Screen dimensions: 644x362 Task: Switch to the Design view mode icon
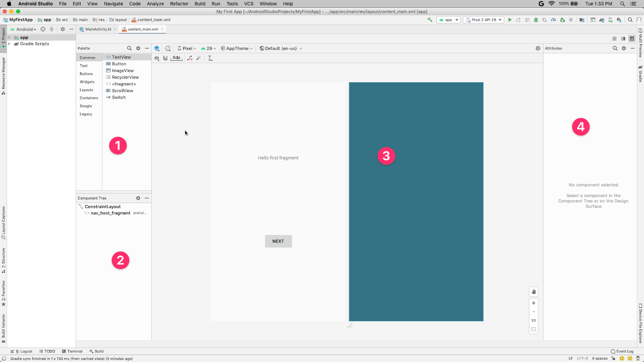tap(632, 39)
